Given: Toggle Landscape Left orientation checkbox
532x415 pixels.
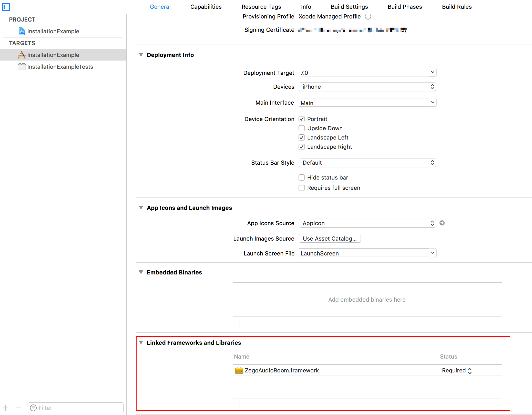Looking at the screenshot, I should pyautogui.click(x=302, y=137).
